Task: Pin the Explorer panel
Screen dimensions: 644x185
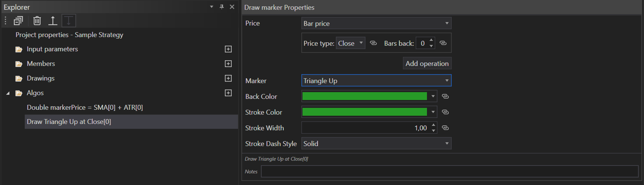Action: [221, 7]
